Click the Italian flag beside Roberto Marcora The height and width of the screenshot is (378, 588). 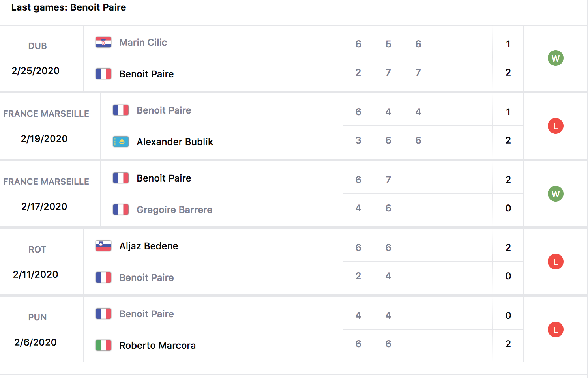103,345
